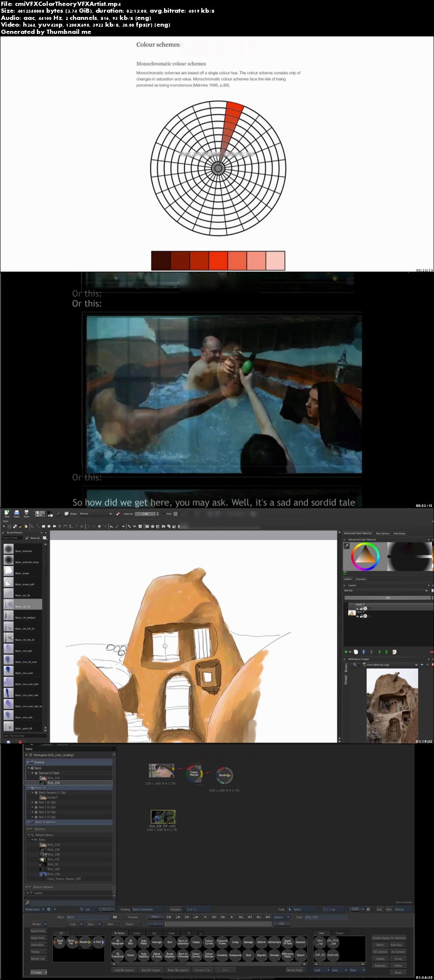Screen dimensions: 434x980
Task: Switch to the Add Shape tab
Action: tap(399, 533)
